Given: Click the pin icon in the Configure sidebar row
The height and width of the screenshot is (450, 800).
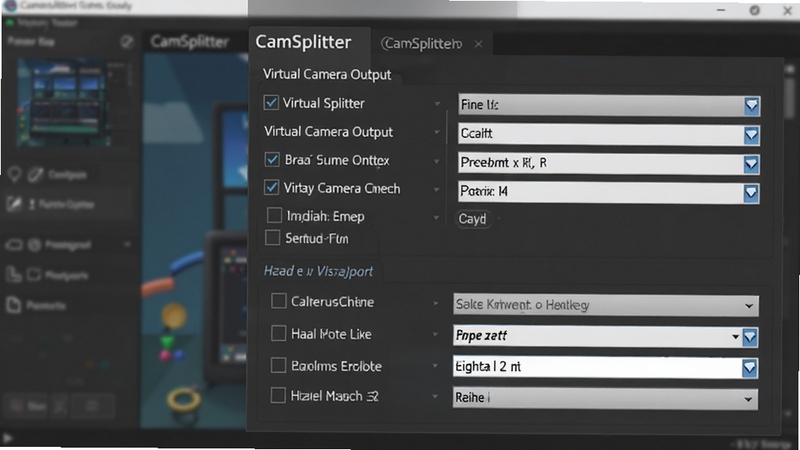Looking at the screenshot, I should pyautogui.click(x=14, y=174).
